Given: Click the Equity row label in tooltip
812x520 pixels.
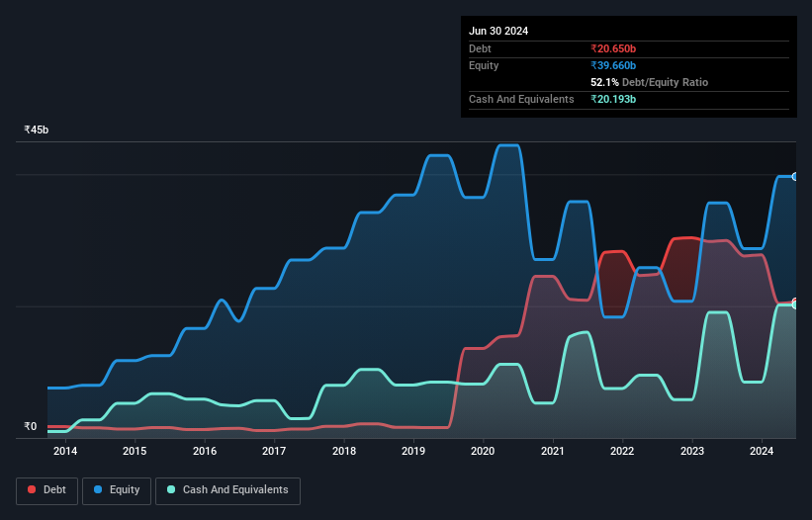Looking at the screenshot, I should 484,65.
